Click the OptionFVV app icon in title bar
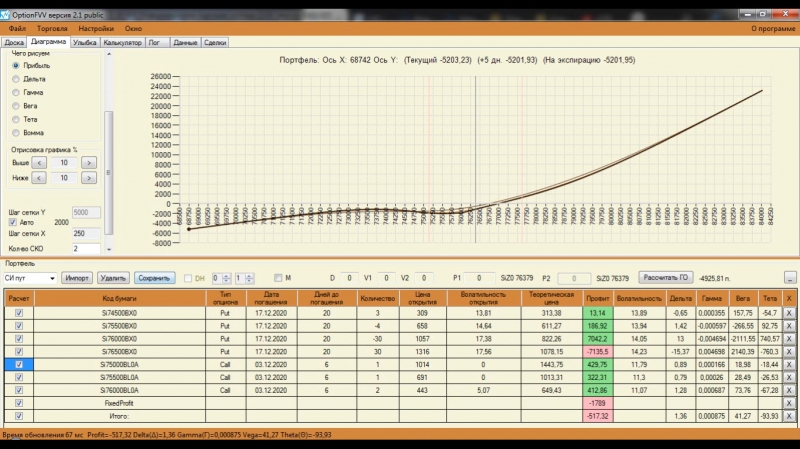 tap(5, 15)
